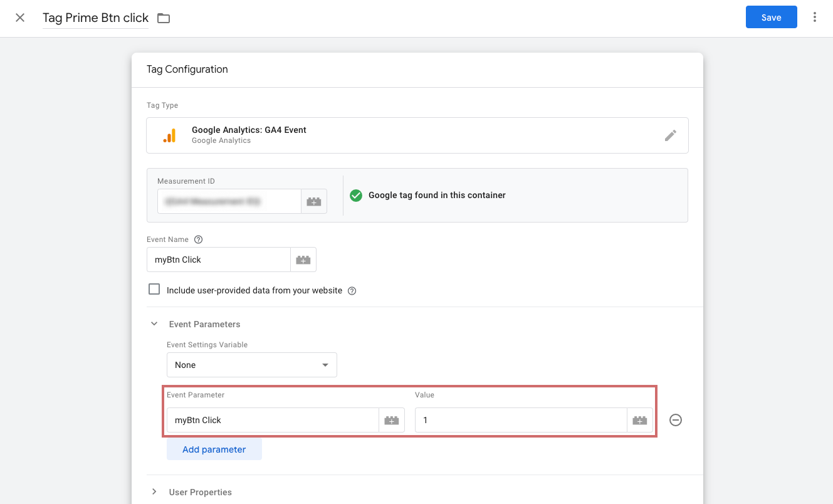Edit the Event Parameter name field
The height and width of the screenshot is (504, 833).
pyautogui.click(x=273, y=420)
